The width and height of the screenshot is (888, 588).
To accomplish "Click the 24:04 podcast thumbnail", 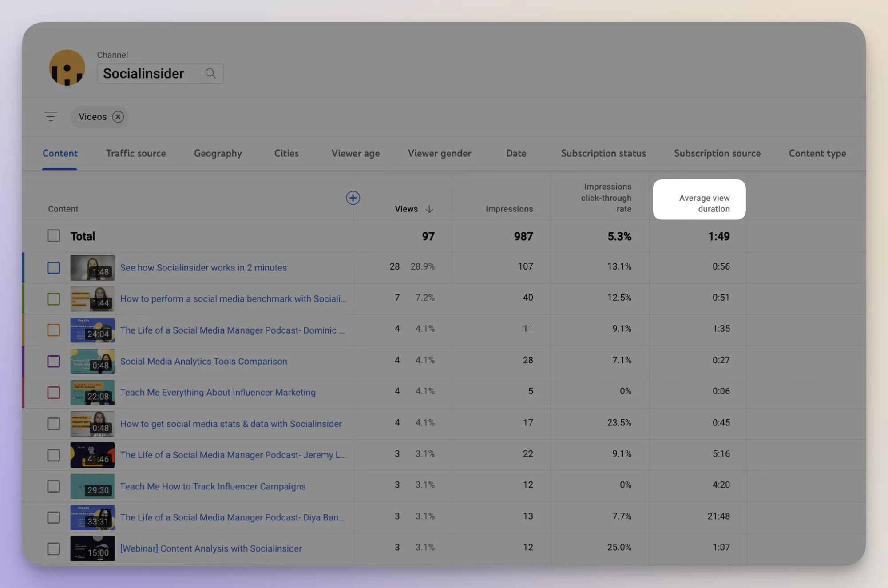I will 92,330.
